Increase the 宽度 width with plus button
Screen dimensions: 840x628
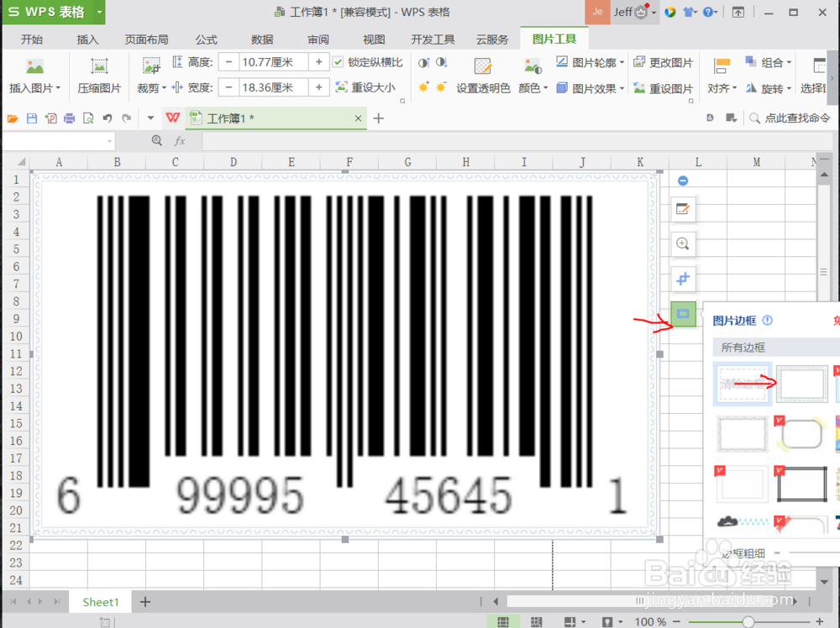pyautogui.click(x=318, y=87)
